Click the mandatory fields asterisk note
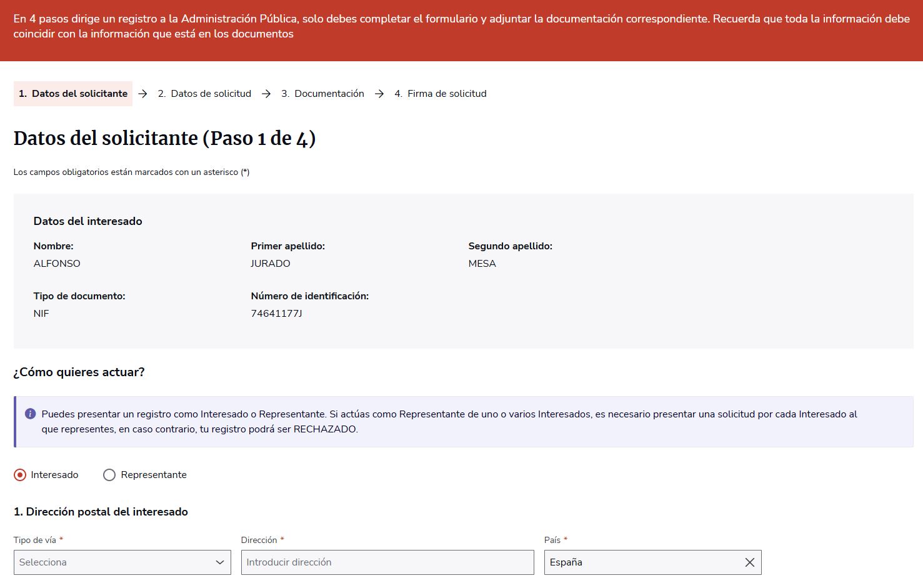The width and height of the screenshot is (923, 588). pos(132,172)
